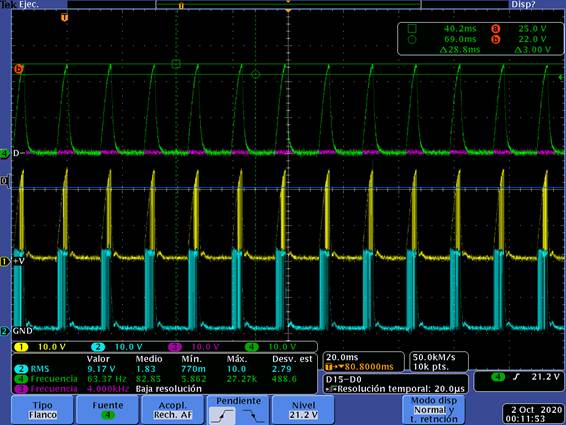566x425 pixels.
Task: Toggle cyan channel 2 scale badge
Action: click(x=98, y=347)
